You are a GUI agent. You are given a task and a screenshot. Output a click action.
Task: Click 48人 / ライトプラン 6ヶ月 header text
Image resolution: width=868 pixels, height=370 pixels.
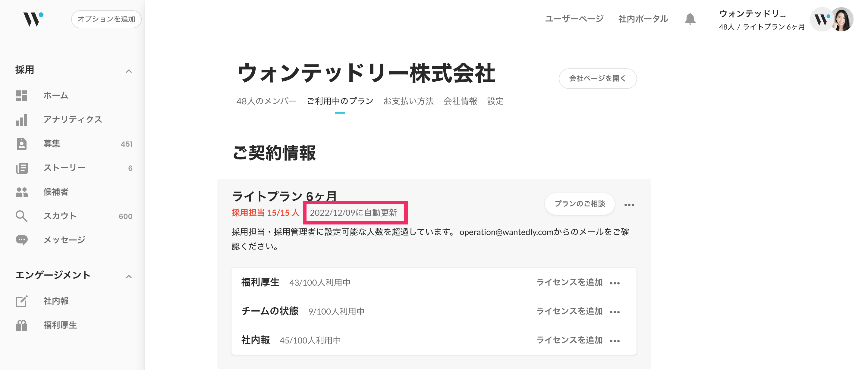click(762, 27)
